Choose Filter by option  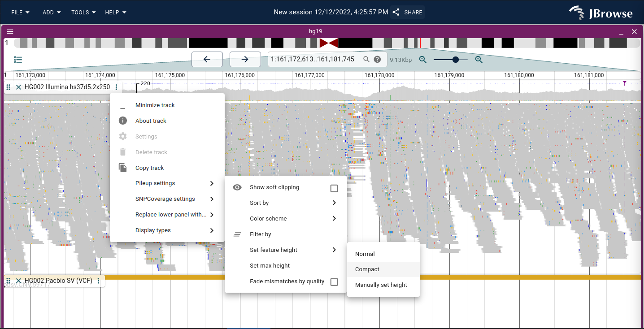tap(286, 234)
